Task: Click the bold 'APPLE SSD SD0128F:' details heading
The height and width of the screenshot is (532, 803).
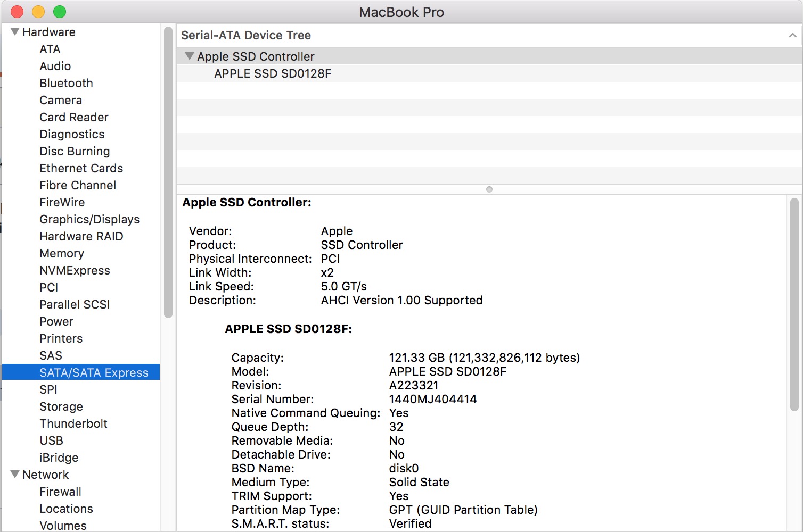Action: 288,329
